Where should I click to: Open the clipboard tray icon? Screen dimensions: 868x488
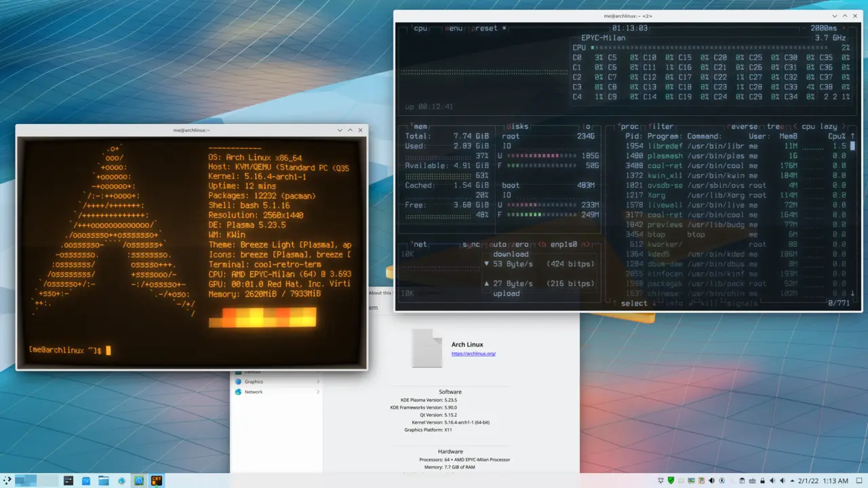point(742,481)
